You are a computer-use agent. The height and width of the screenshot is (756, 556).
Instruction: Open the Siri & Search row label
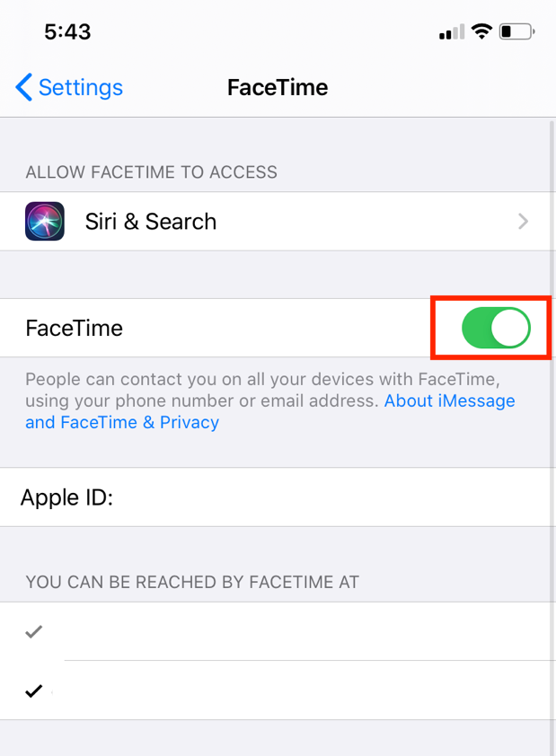151,222
